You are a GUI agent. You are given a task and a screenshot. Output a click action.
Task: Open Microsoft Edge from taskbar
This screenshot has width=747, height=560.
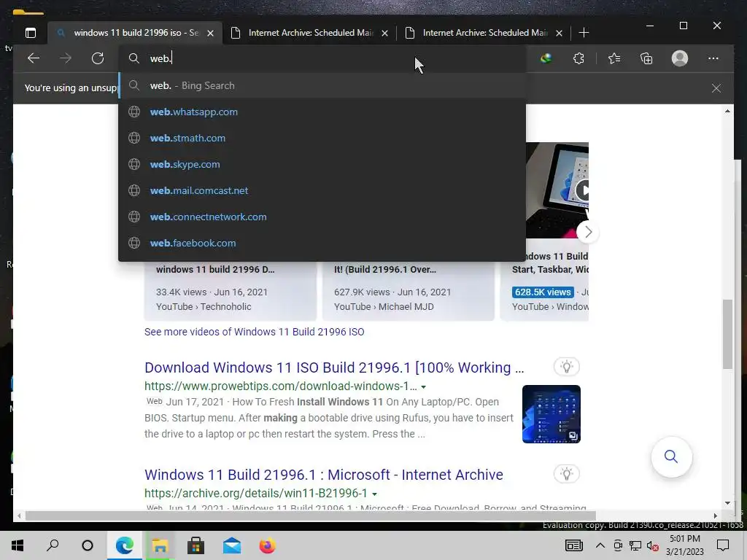click(x=124, y=545)
